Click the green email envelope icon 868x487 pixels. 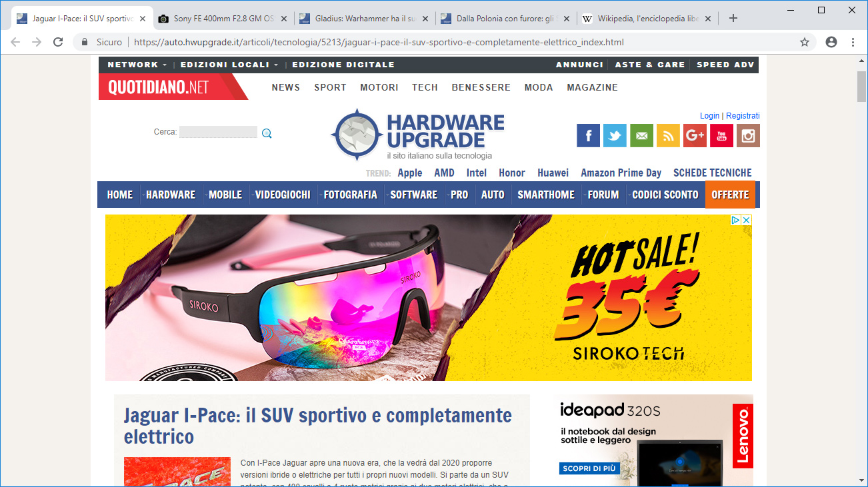641,136
